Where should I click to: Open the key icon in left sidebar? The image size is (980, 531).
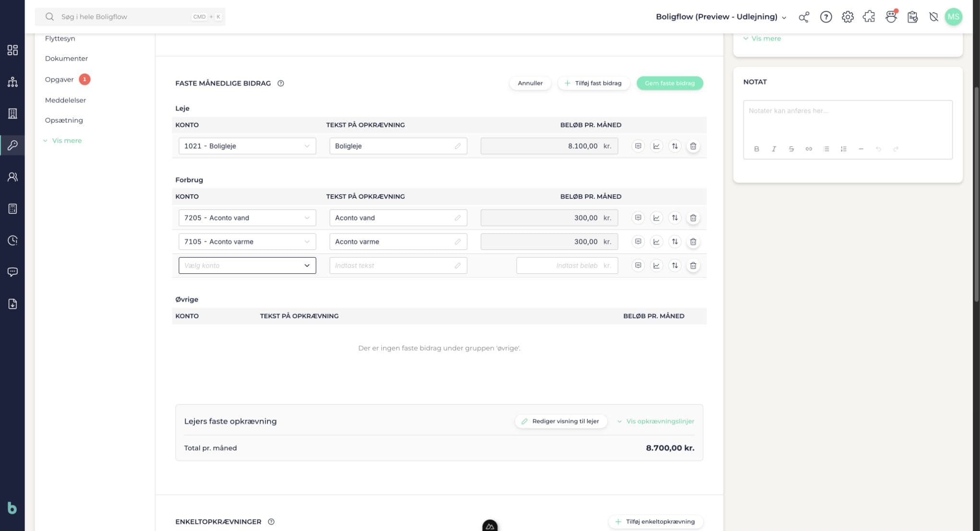click(12, 145)
